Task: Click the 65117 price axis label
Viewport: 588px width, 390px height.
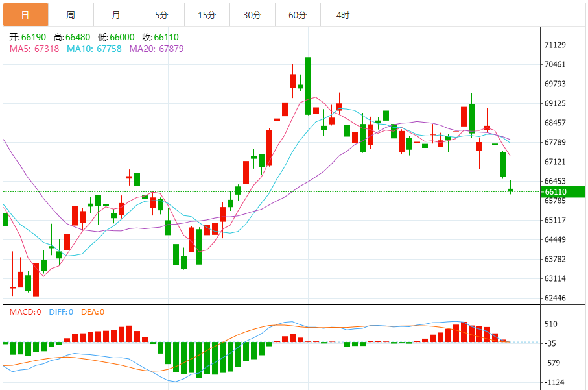Action: click(x=555, y=220)
